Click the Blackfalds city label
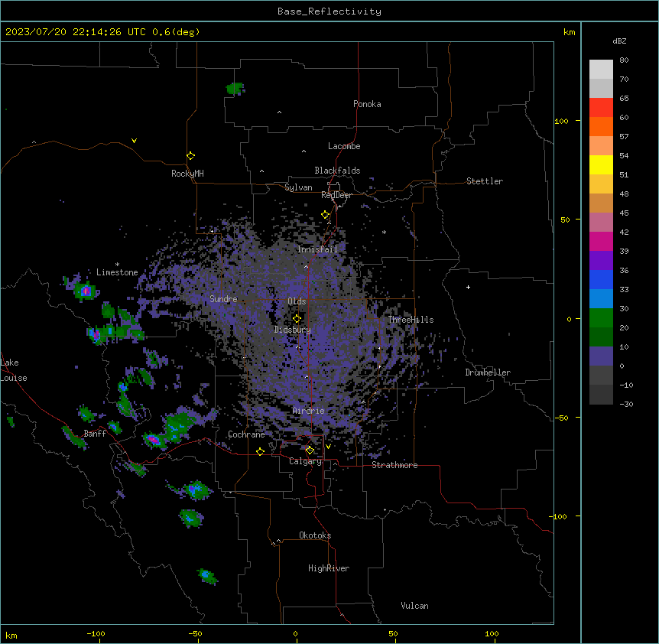The width and height of the screenshot is (659, 644). (337, 171)
